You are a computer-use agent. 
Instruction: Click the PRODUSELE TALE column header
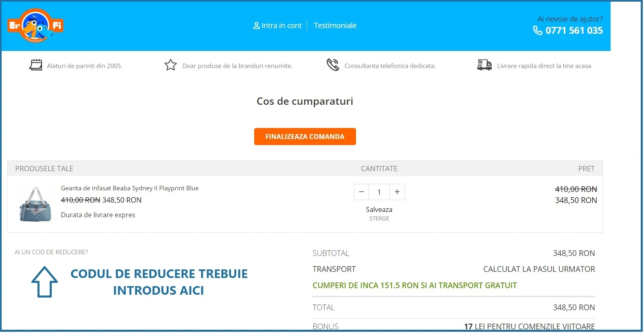pyautogui.click(x=44, y=169)
